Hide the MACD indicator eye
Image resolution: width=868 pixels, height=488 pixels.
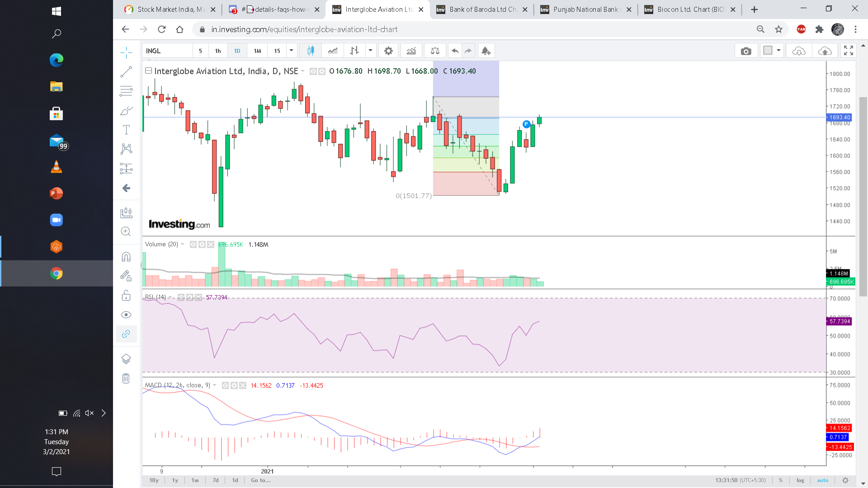pyautogui.click(x=225, y=385)
